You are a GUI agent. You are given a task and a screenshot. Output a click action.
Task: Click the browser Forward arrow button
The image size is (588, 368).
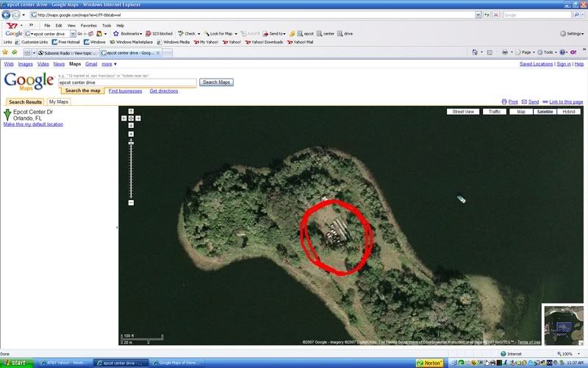coord(15,15)
